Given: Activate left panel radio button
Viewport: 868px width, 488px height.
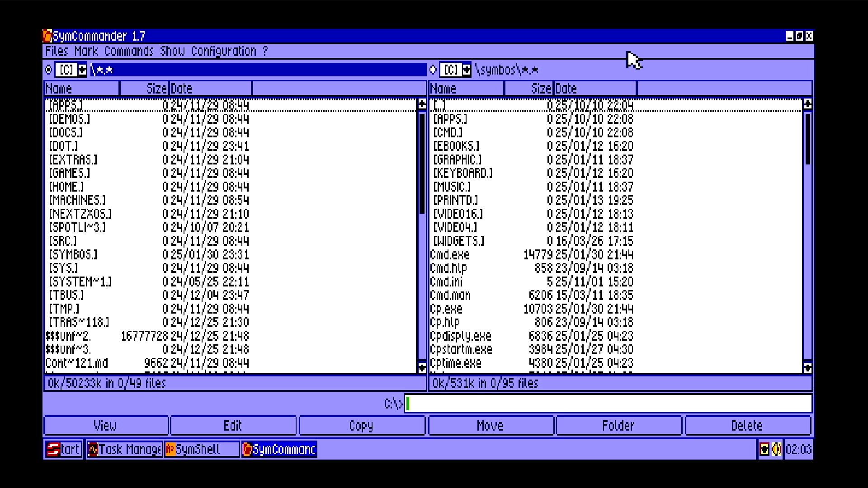Looking at the screenshot, I should 49,70.
